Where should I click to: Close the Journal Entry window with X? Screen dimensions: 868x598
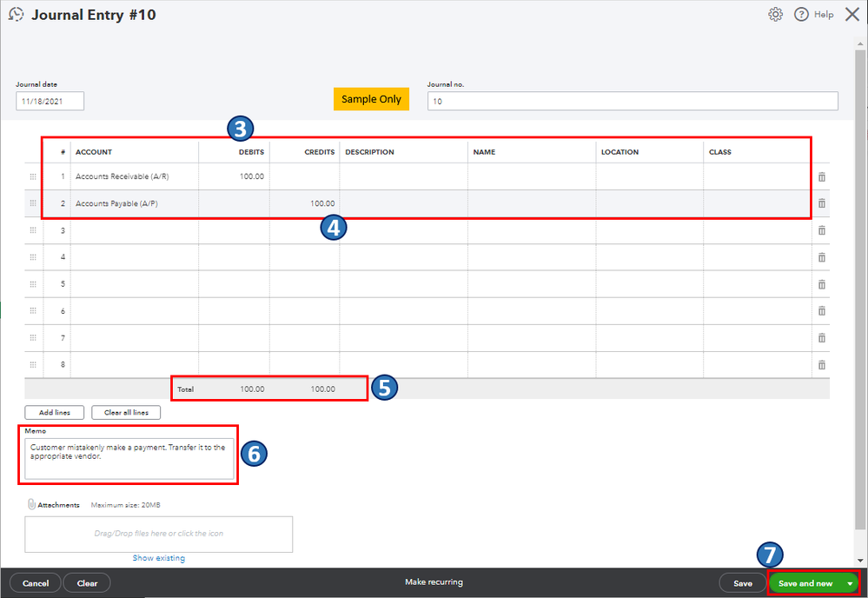852,15
